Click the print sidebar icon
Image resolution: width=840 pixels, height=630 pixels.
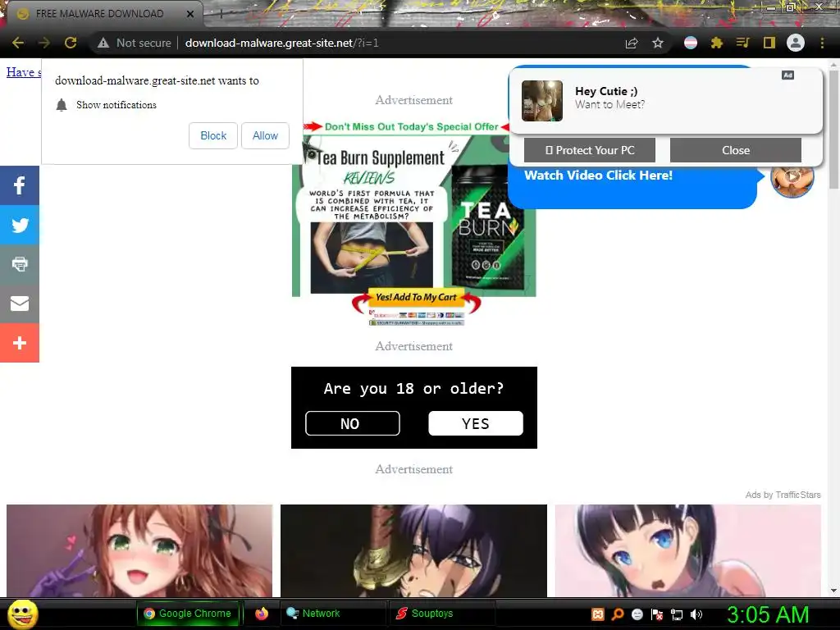point(20,264)
